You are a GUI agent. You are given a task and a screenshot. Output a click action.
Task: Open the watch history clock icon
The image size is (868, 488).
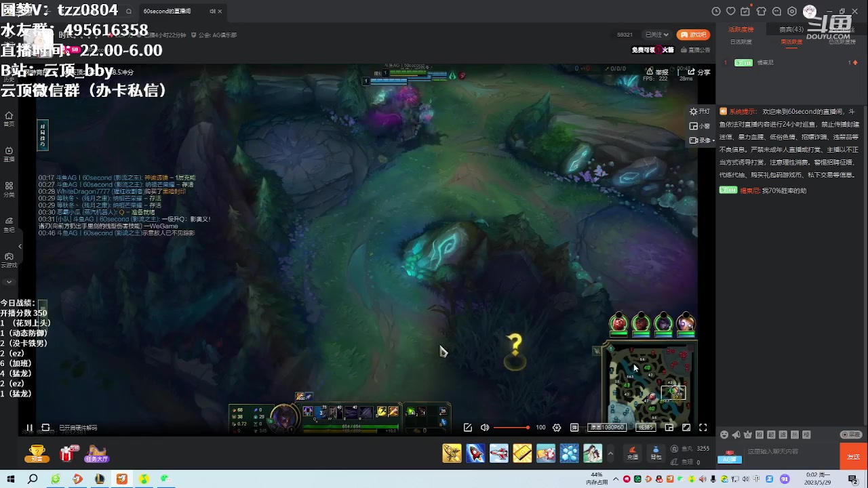click(x=716, y=12)
